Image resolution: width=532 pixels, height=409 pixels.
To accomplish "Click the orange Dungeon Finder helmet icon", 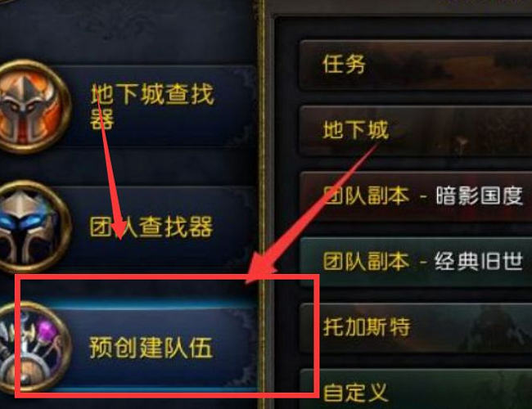I will (32, 106).
